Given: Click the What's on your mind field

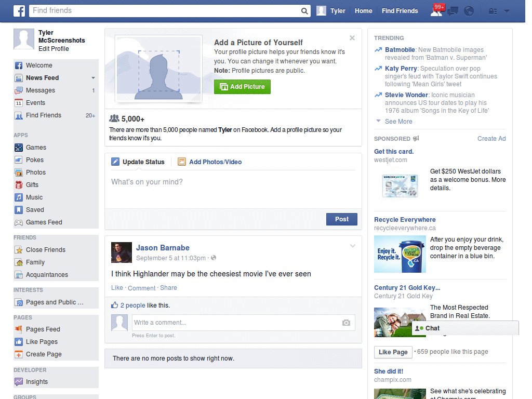Looking at the screenshot, I should [x=233, y=188].
